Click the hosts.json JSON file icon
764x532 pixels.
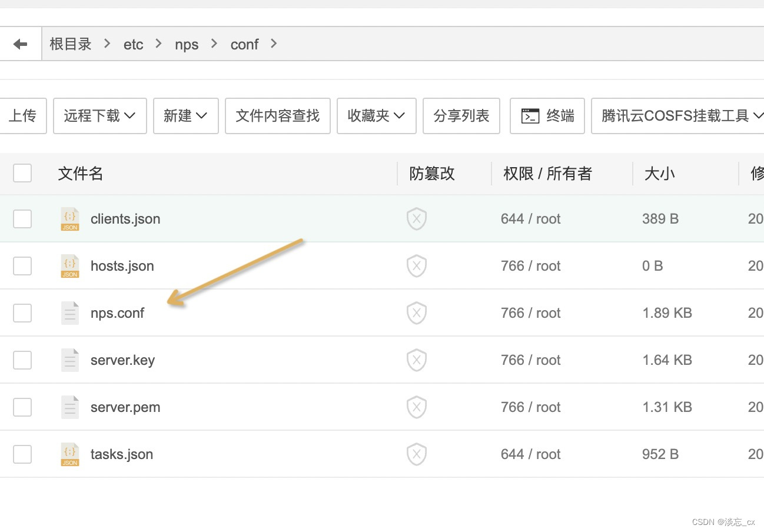pyautogui.click(x=70, y=266)
